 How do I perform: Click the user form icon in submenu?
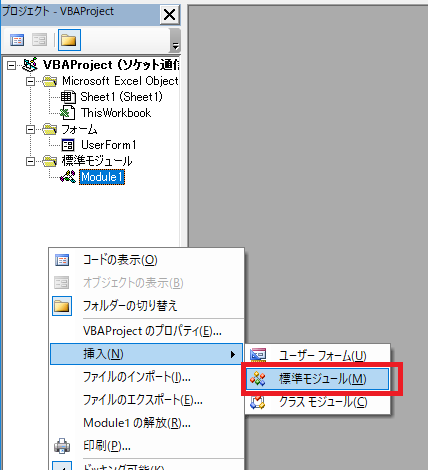click(258, 355)
